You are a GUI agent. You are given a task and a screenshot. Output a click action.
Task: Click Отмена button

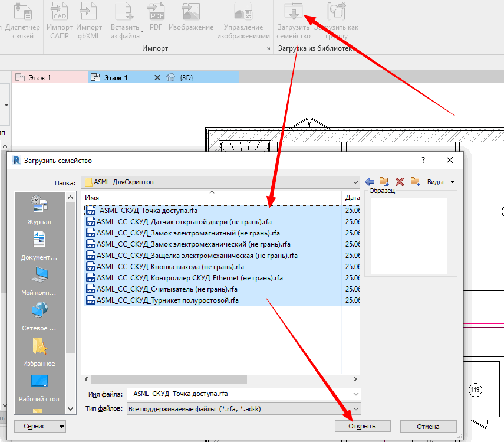point(428,427)
